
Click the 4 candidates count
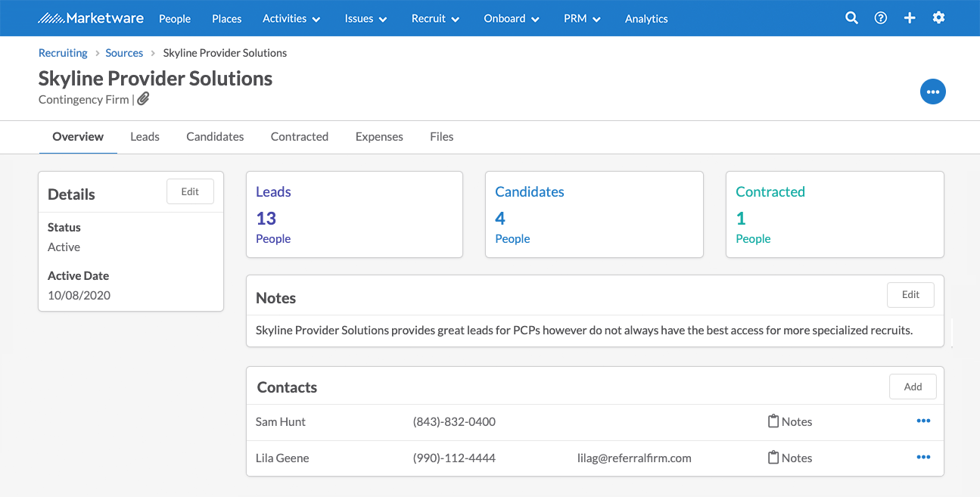click(x=500, y=219)
